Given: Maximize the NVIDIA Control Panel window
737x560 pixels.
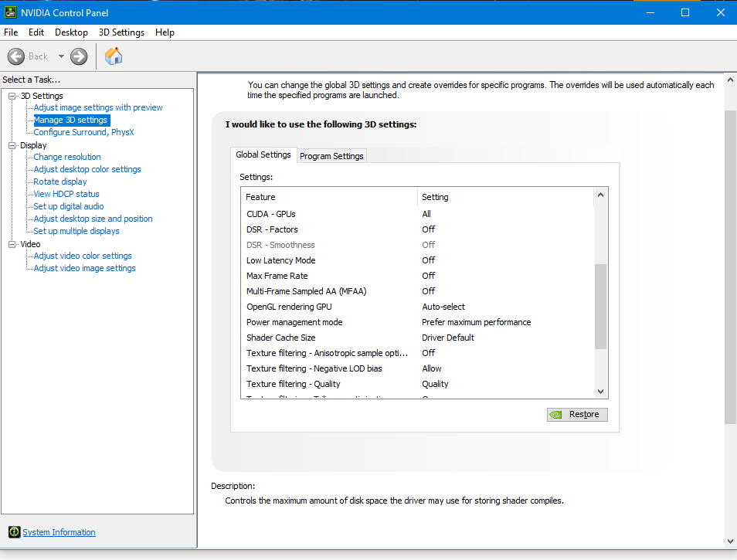Looking at the screenshot, I should (x=685, y=12).
